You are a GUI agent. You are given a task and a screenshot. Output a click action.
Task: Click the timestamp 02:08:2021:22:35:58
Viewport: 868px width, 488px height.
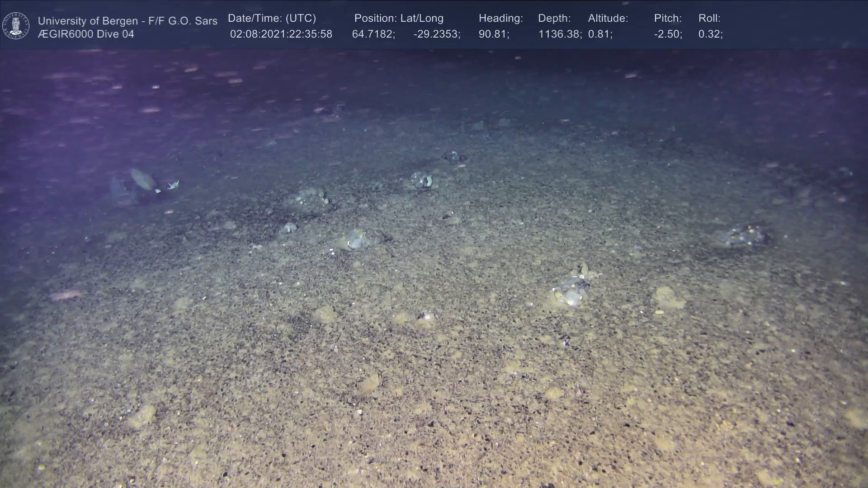coord(281,34)
